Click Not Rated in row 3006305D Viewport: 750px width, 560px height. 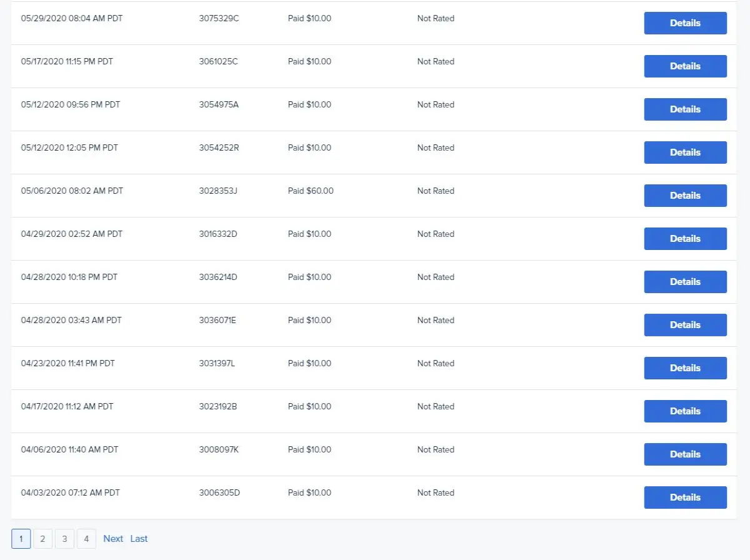436,493
